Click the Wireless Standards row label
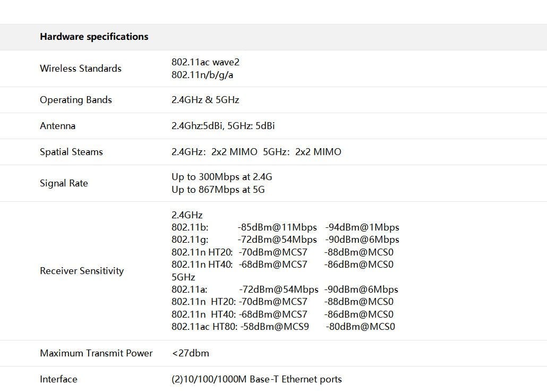Image resolution: width=547 pixels, height=392 pixels. click(x=80, y=69)
